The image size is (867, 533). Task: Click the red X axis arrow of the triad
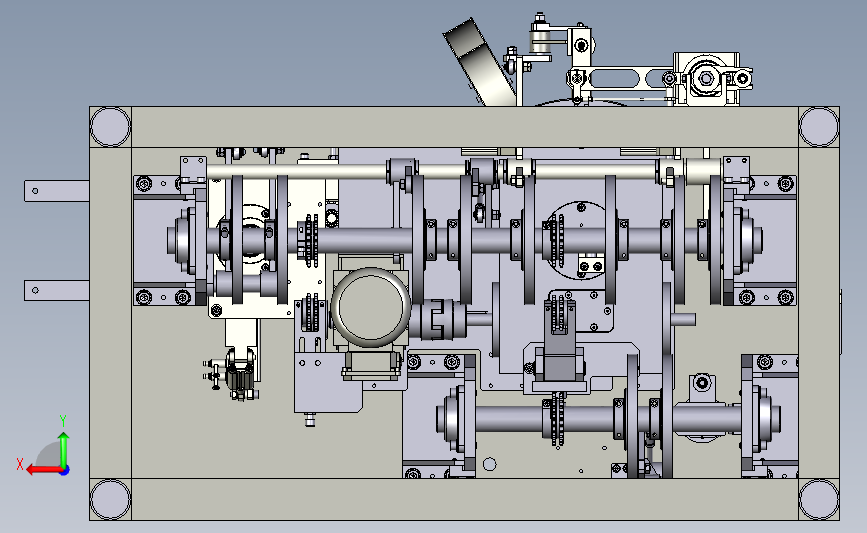[43, 470]
